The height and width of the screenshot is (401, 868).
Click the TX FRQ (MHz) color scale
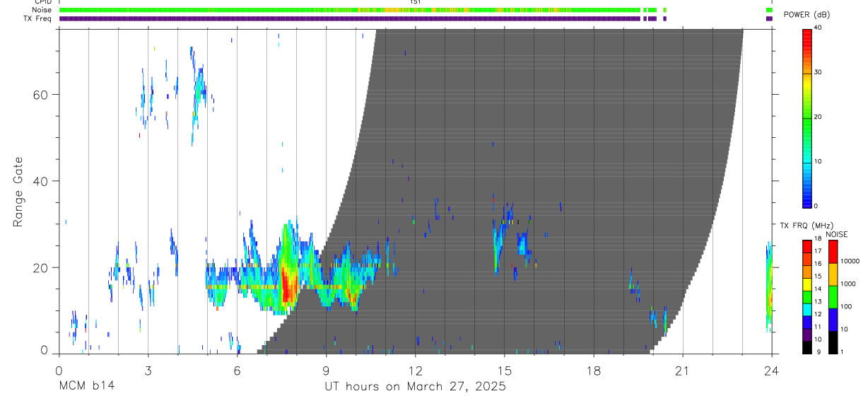point(807,296)
